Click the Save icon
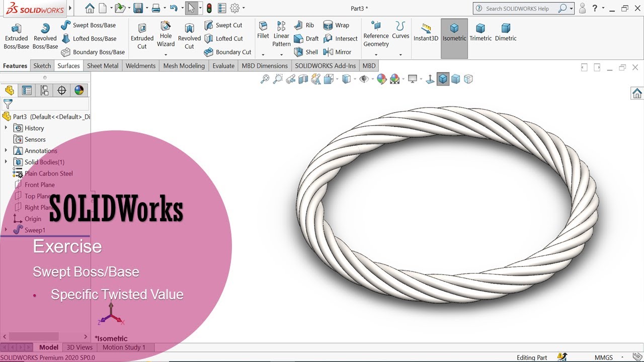644x362 pixels. point(138,8)
